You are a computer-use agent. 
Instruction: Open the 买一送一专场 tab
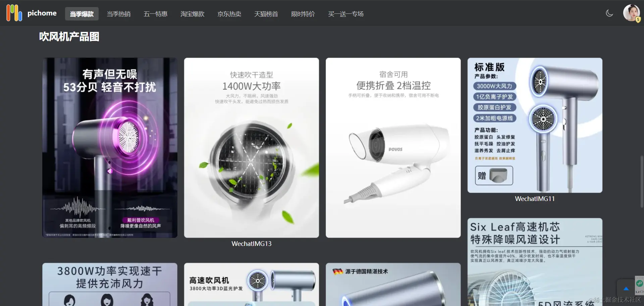point(346,14)
